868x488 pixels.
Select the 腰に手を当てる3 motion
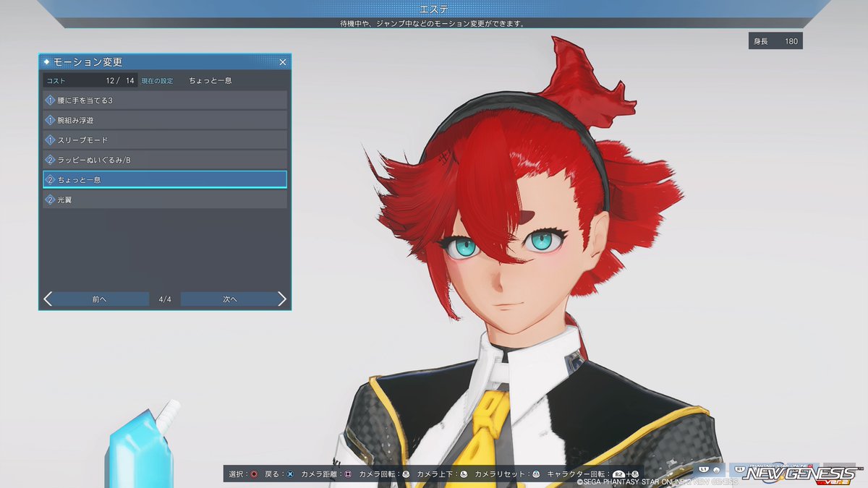pyautogui.click(x=165, y=100)
